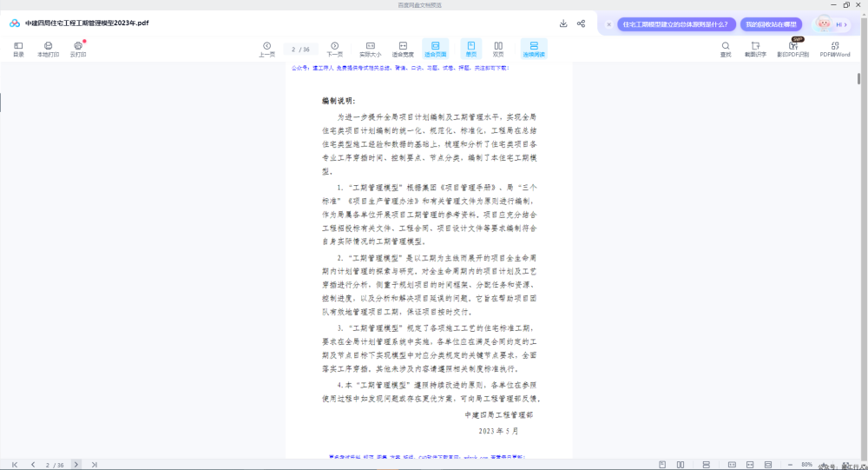Open 影印PDF识别 scanned PDF recognition

(793, 49)
